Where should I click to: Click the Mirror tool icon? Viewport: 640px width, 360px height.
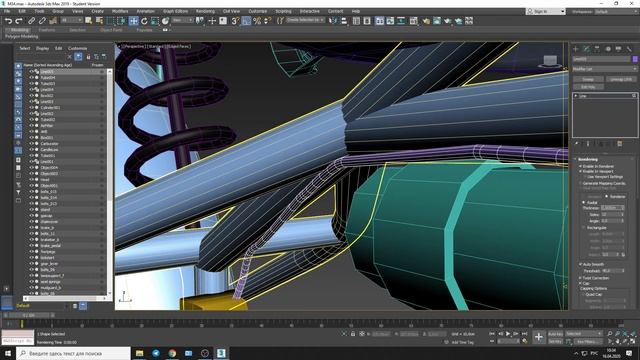tap(333, 21)
